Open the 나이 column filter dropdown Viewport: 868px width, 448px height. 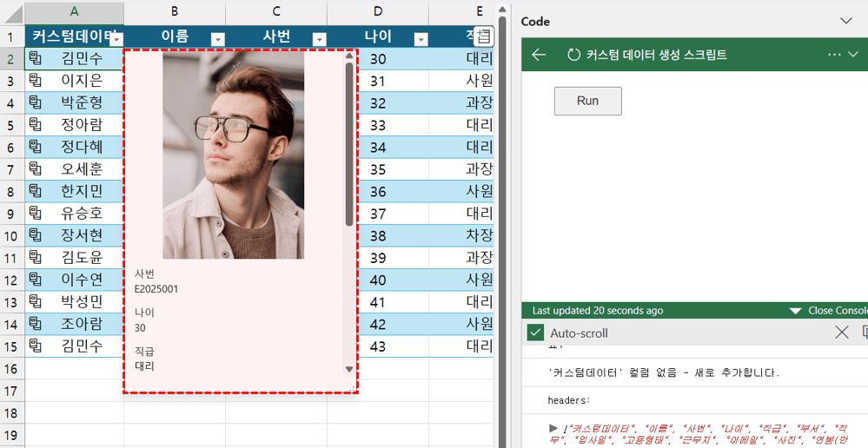coord(421,39)
